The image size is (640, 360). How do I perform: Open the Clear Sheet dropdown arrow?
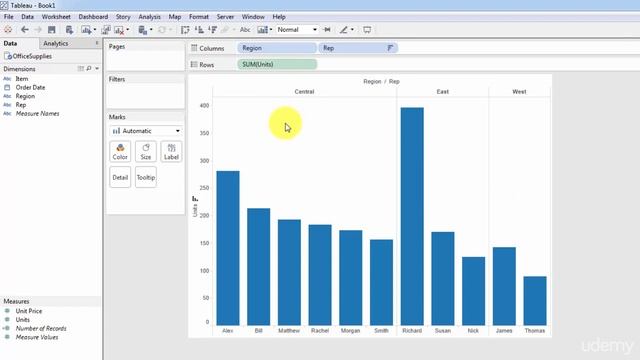click(x=128, y=30)
